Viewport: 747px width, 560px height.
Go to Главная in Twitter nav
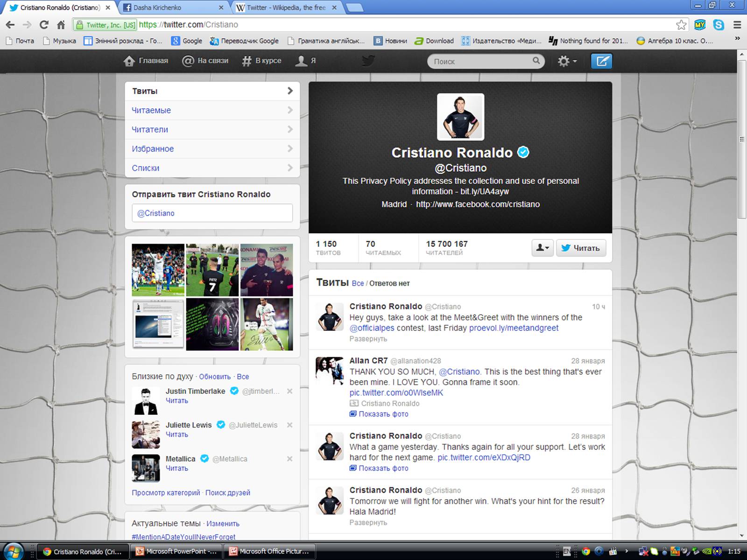[x=146, y=61]
